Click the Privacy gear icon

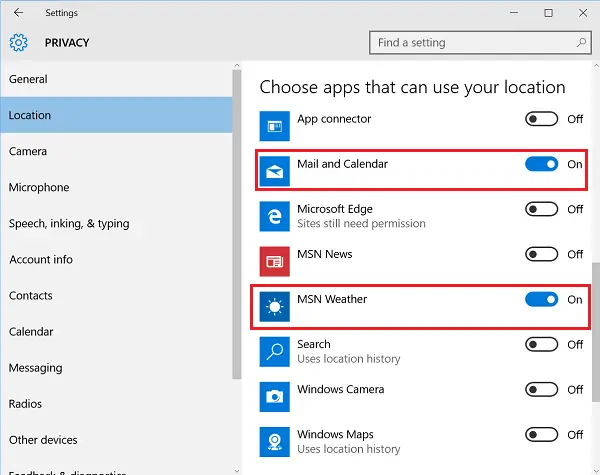tap(18, 43)
